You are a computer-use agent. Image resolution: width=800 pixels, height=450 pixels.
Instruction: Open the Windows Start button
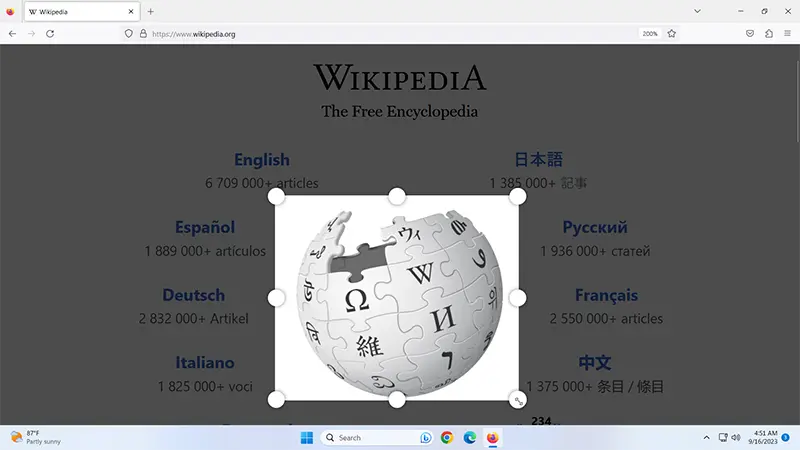(307, 438)
